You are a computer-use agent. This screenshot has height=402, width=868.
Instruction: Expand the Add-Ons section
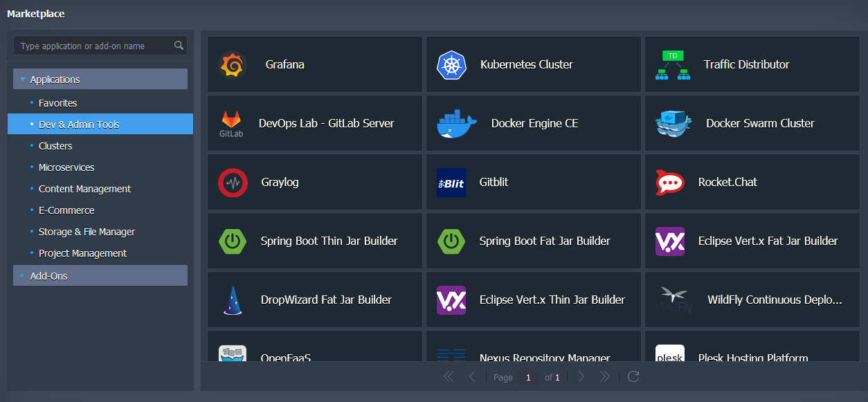point(100,275)
